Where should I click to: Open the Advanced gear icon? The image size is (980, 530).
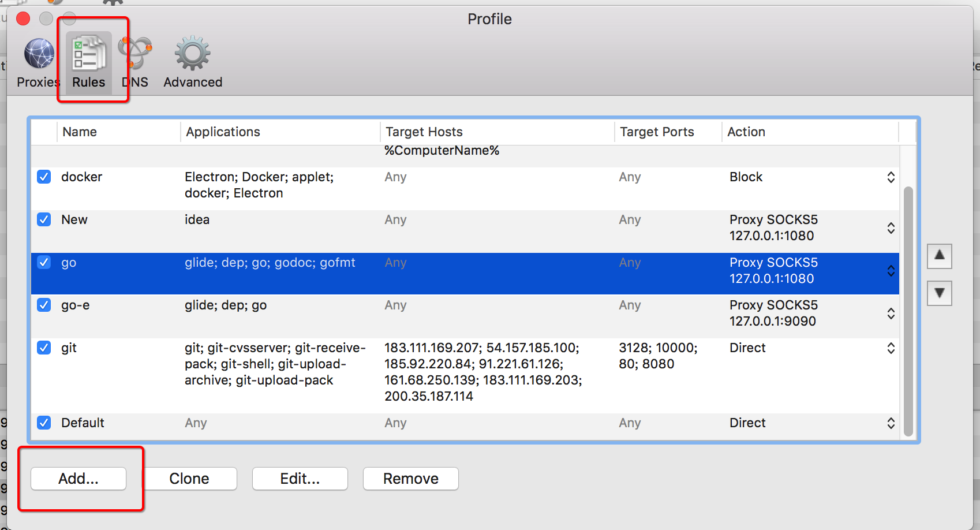coord(192,54)
